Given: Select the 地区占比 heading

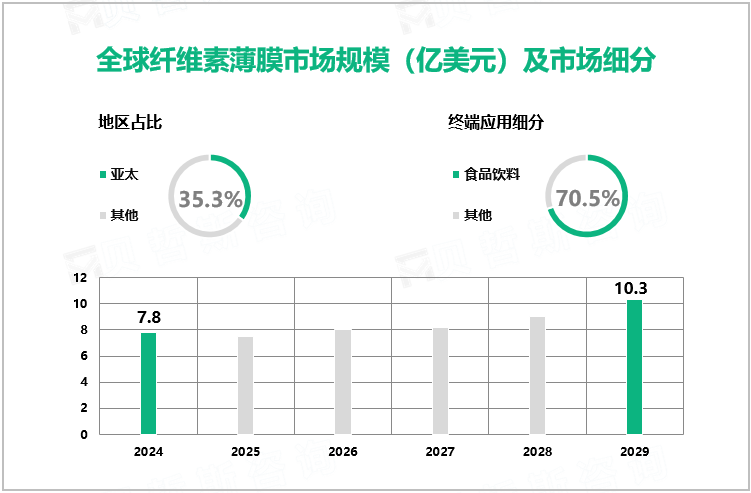Looking at the screenshot, I should [x=130, y=122].
